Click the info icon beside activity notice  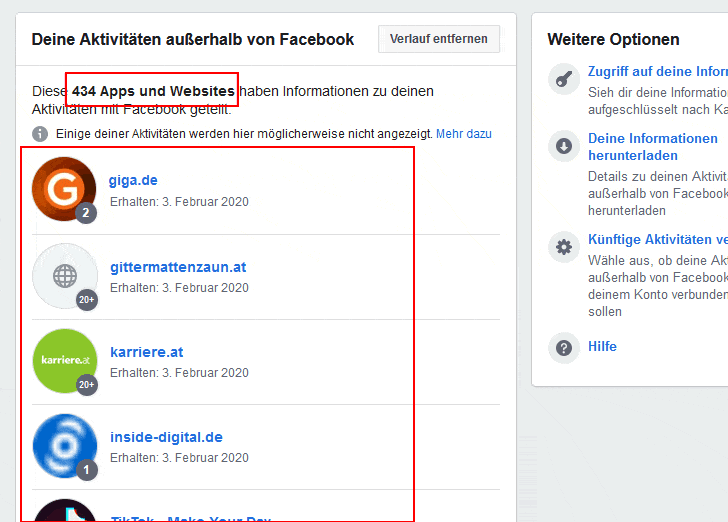tap(40, 134)
